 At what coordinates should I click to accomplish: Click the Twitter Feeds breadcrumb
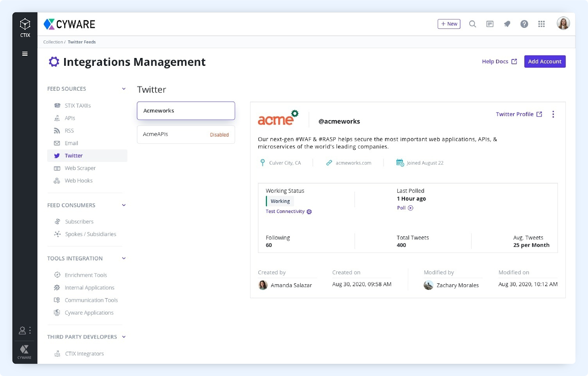(82, 42)
